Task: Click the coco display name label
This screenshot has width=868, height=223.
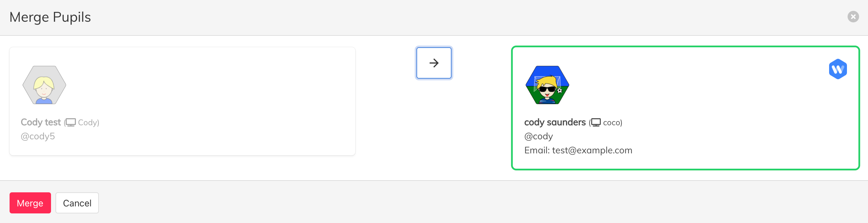Action: click(611, 123)
